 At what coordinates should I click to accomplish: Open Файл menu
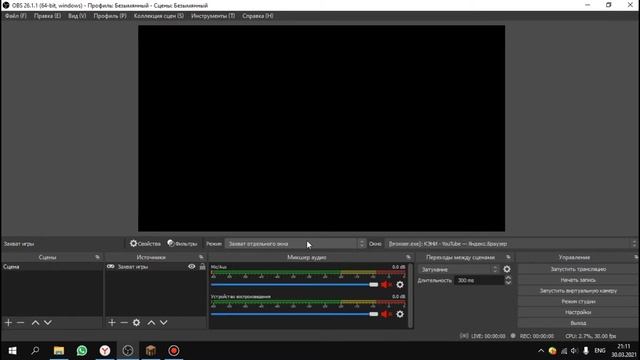coord(16,16)
